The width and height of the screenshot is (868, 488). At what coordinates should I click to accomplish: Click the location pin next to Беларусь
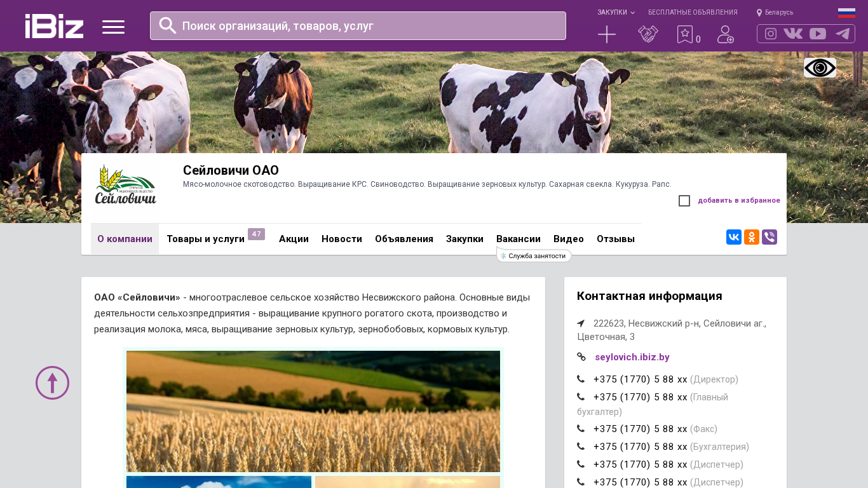[x=759, y=13]
